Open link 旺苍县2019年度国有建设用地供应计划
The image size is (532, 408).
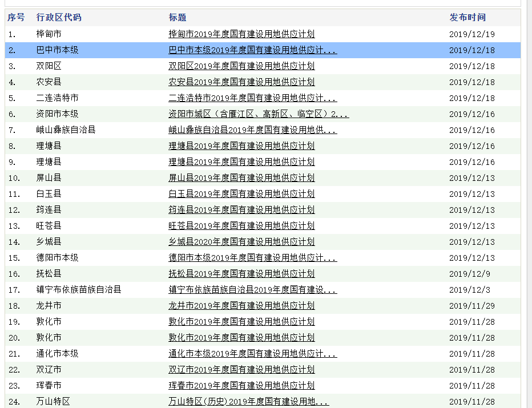[241, 226]
